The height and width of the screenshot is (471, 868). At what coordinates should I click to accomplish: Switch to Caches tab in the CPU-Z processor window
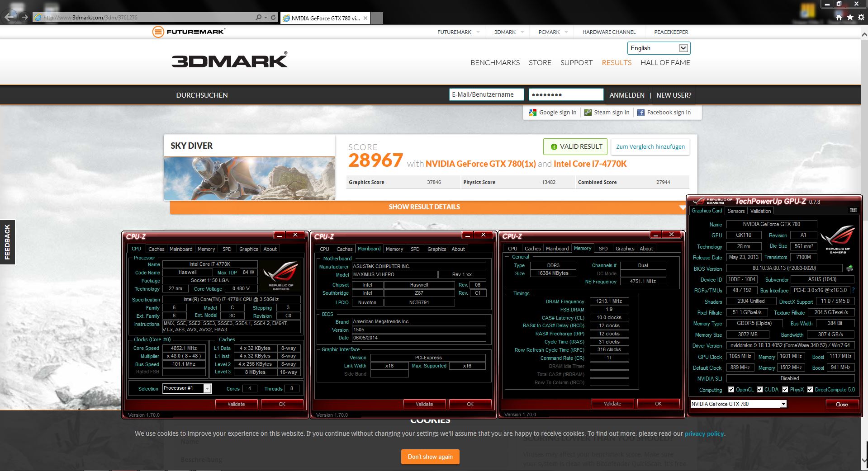click(157, 249)
